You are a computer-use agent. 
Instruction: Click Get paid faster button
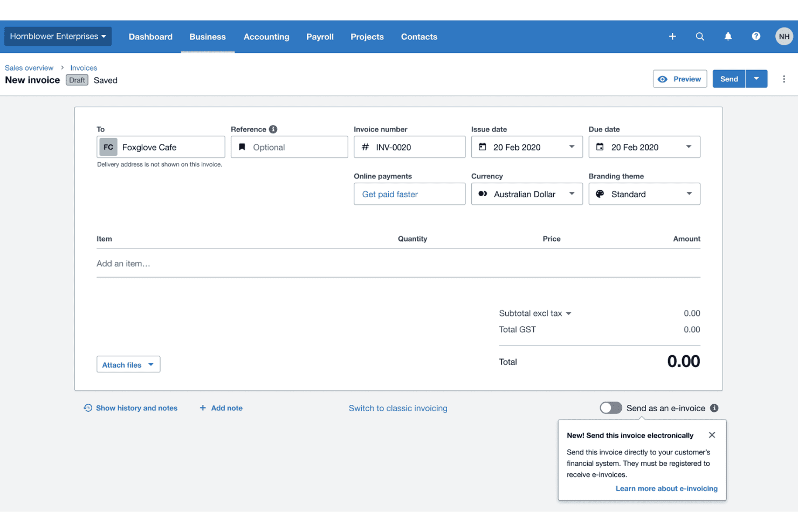(x=409, y=194)
